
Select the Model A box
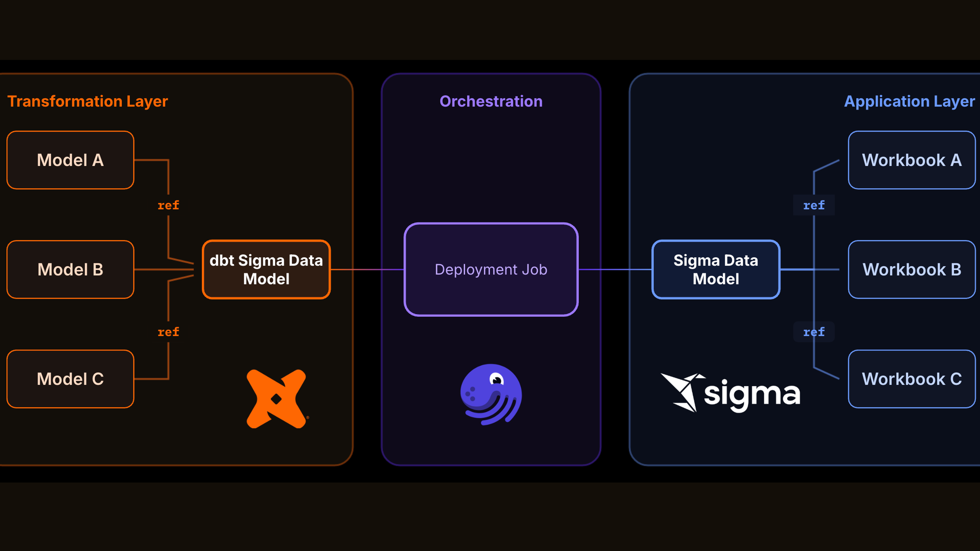70,160
